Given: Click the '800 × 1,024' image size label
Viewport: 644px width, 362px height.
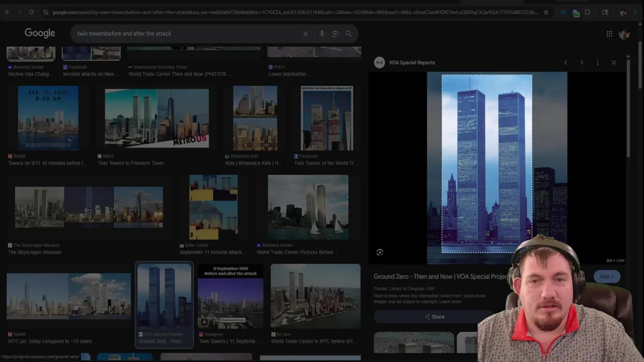Looking at the screenshot, I should (x=615, y=260).
